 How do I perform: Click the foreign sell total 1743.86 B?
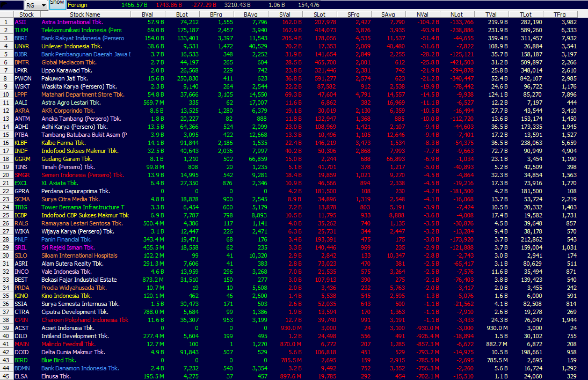tap(169, 5)
